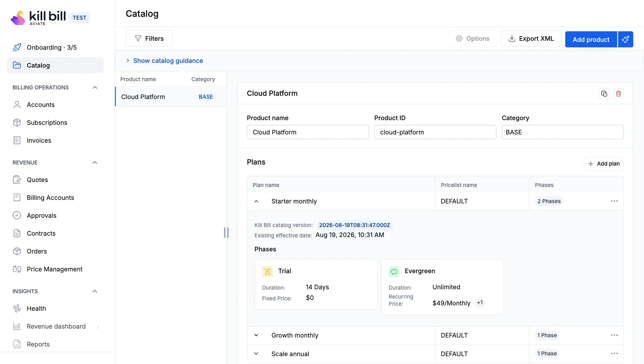Expand Show catalog guidance

coord(165,61)
